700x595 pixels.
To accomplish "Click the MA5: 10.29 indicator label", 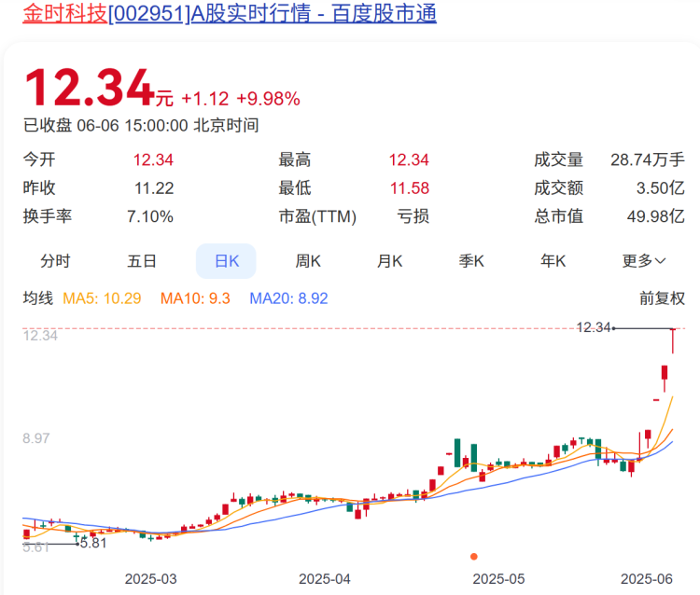I will (x=102, y=297).
